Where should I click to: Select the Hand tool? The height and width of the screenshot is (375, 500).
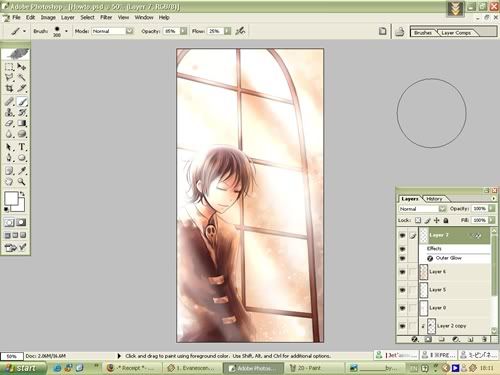pyautogui.click(x=9, y=182)
